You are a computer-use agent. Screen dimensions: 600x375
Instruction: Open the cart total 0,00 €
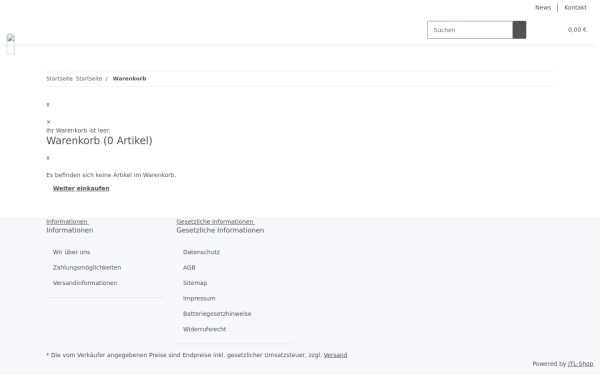(577, 30)
